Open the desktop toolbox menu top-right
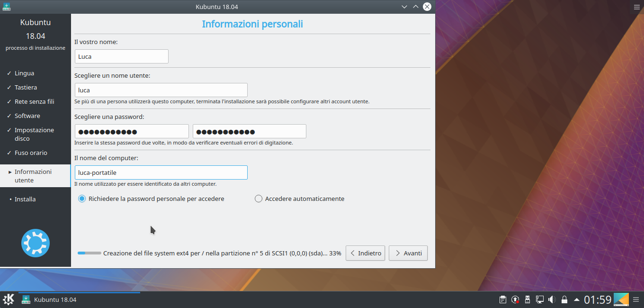Image resolution: width=644 pixels, height=308 pixels. (636, 7)
